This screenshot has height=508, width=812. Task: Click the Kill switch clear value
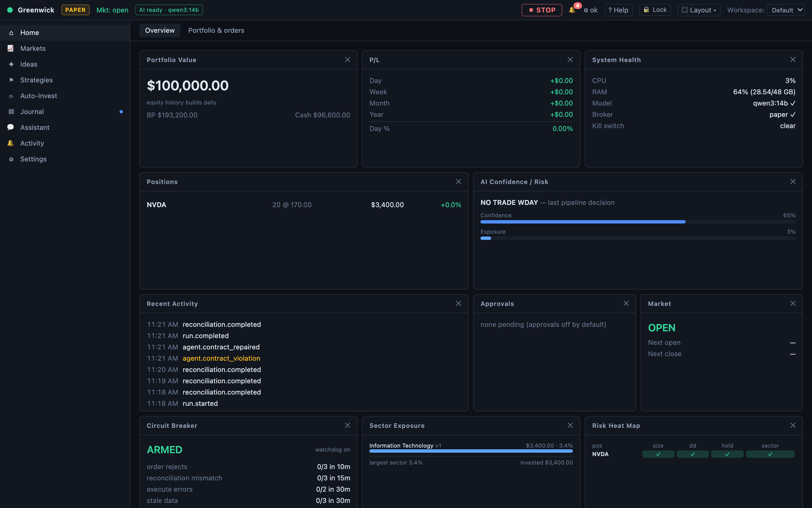coord(787,126)
